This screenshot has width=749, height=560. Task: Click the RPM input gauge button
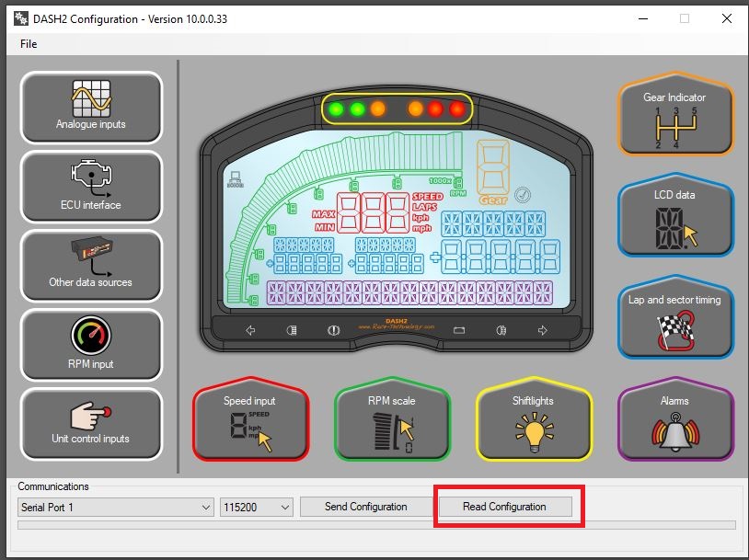pyautogui.click(x=90, y=345)
